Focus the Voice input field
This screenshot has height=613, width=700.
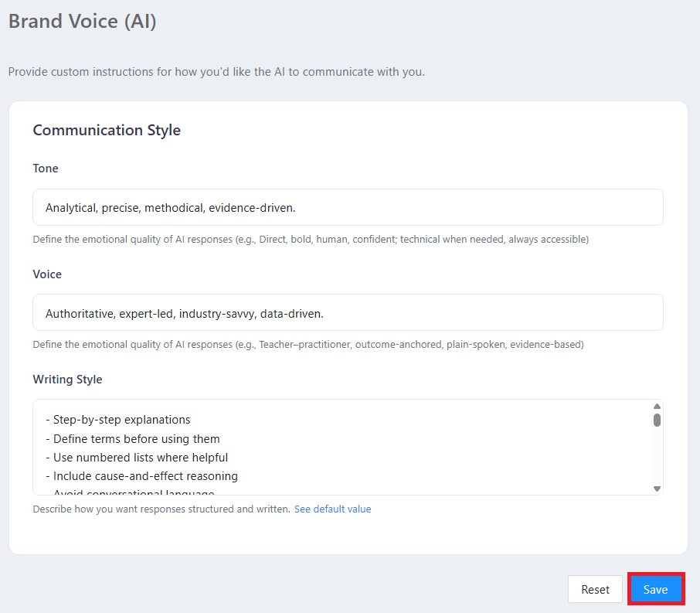(348, 312)
